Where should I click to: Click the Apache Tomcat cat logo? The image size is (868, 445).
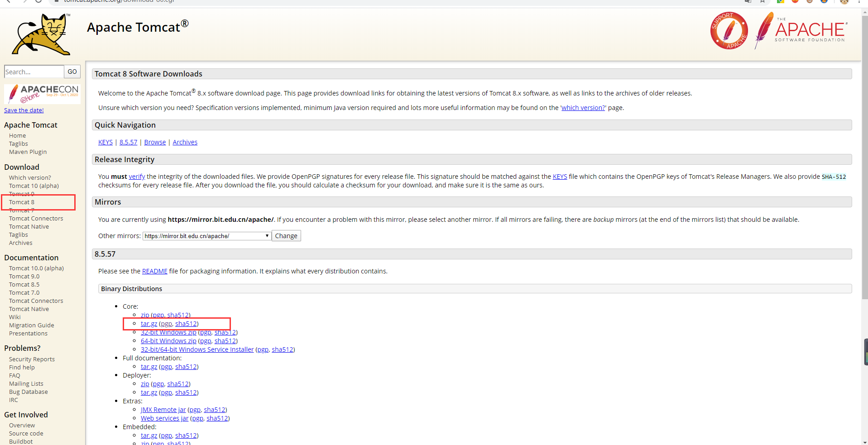pos(41,34)
